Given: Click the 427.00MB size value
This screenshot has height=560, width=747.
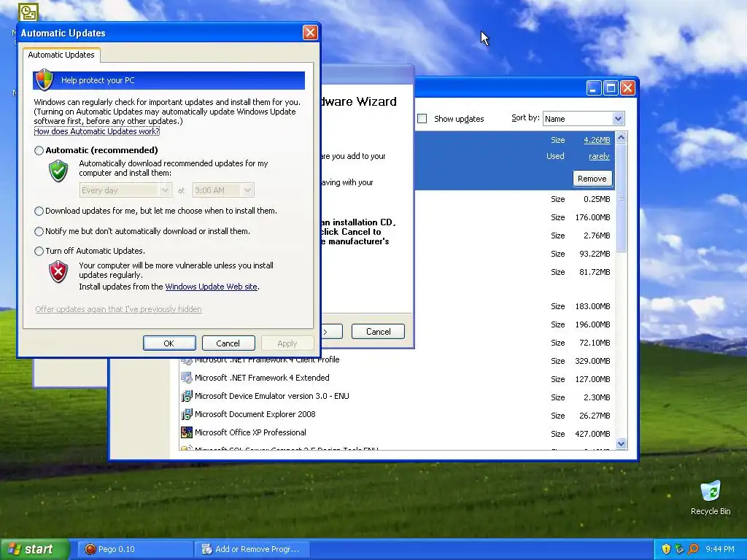Looking at the screenshot, I should click(592, 434).
